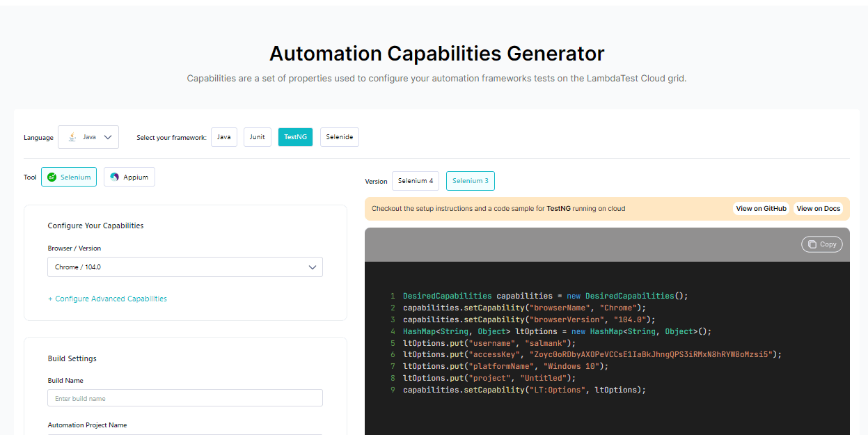Click the Selenium logo icon

pos(50,177)
